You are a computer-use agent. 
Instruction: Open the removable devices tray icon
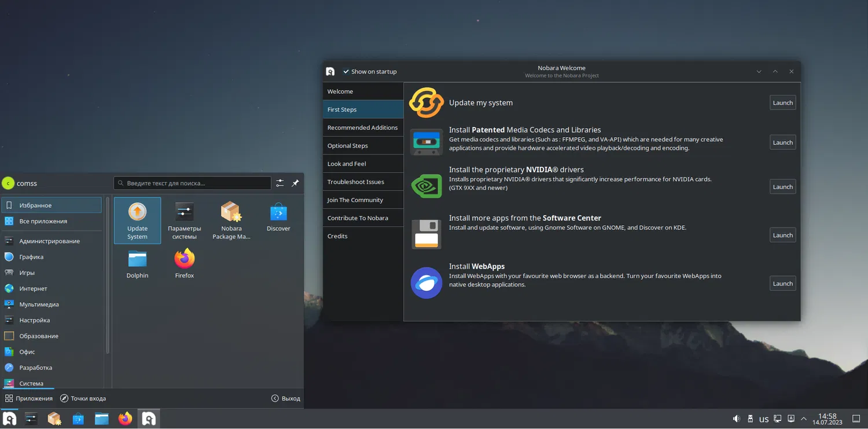coord(750,419)
